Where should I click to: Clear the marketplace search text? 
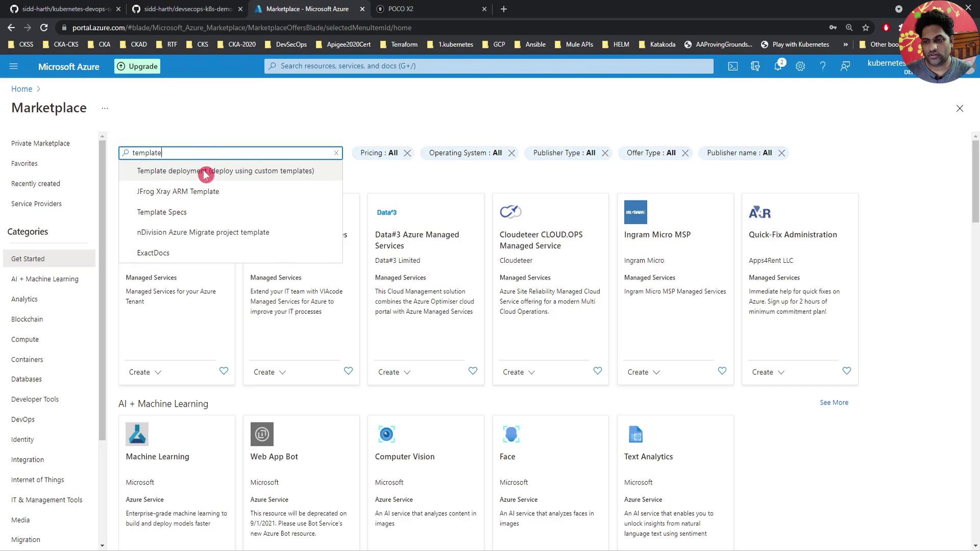point(336,153)
